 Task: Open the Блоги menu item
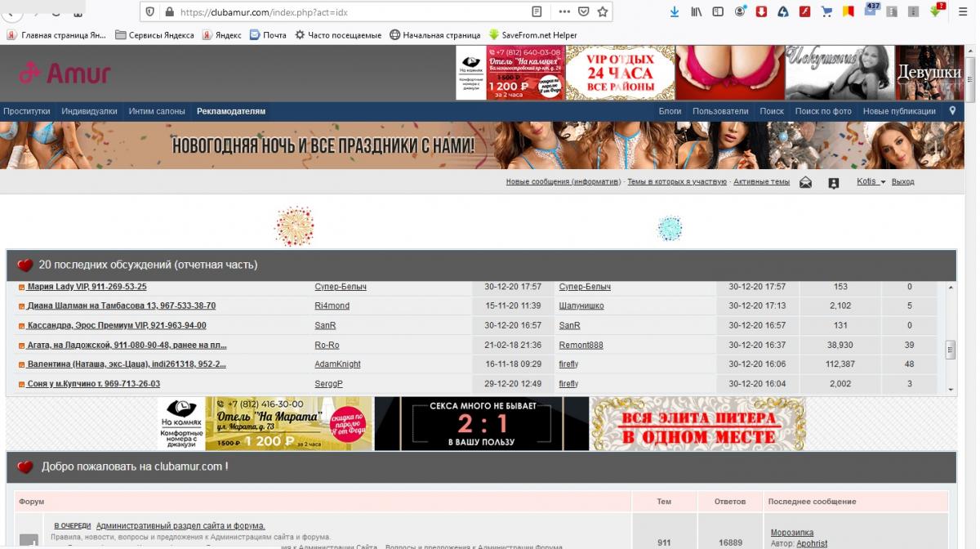click(x=670, y=111)
